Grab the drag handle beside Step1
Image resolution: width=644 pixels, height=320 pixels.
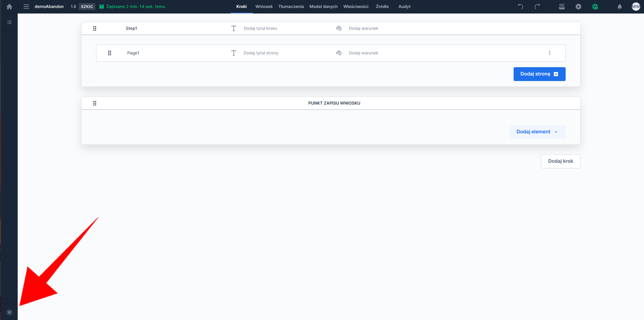[x=95, y=28]
